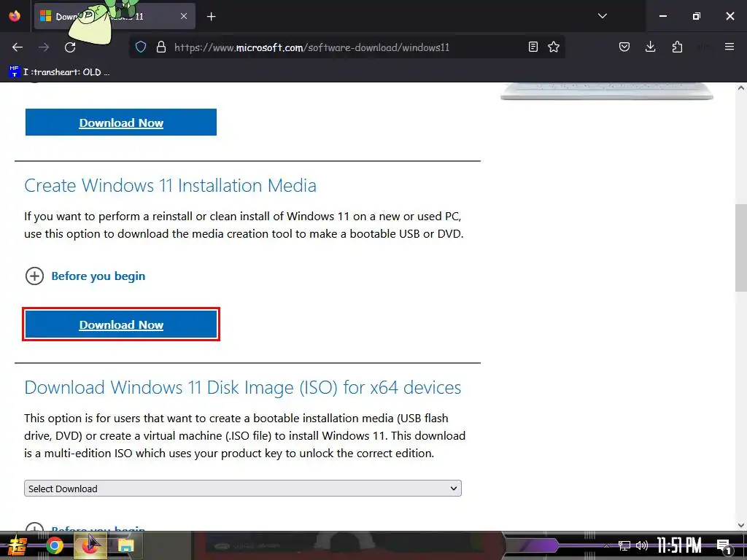
Task: Click the 11:51 PM clock
Action: (679, 545)
